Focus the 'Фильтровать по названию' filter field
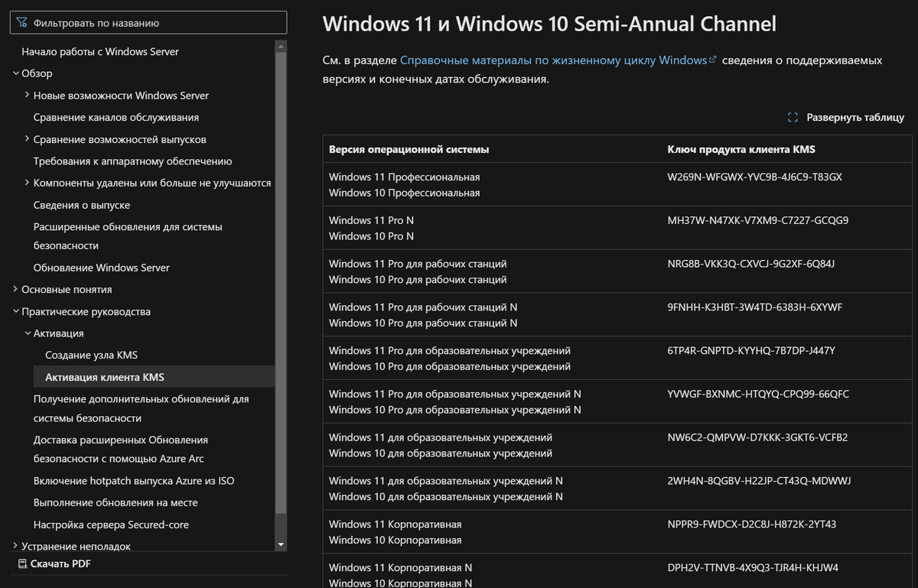918x588 pixels. [x=149, y=23]
